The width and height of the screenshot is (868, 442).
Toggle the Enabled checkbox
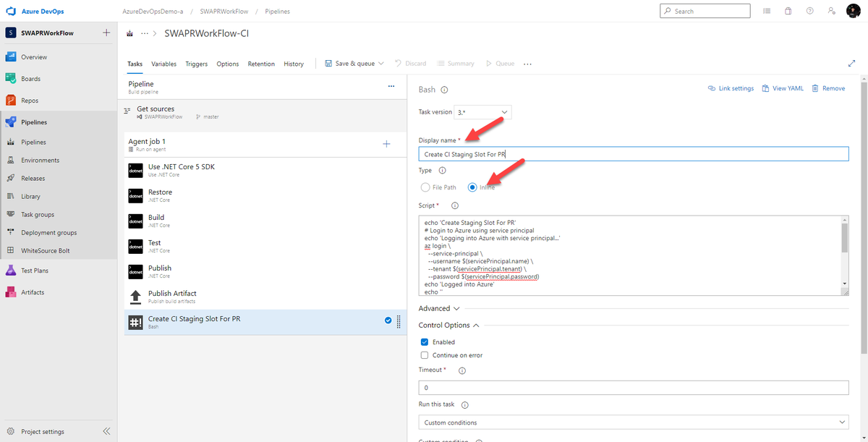coord(425,342)
